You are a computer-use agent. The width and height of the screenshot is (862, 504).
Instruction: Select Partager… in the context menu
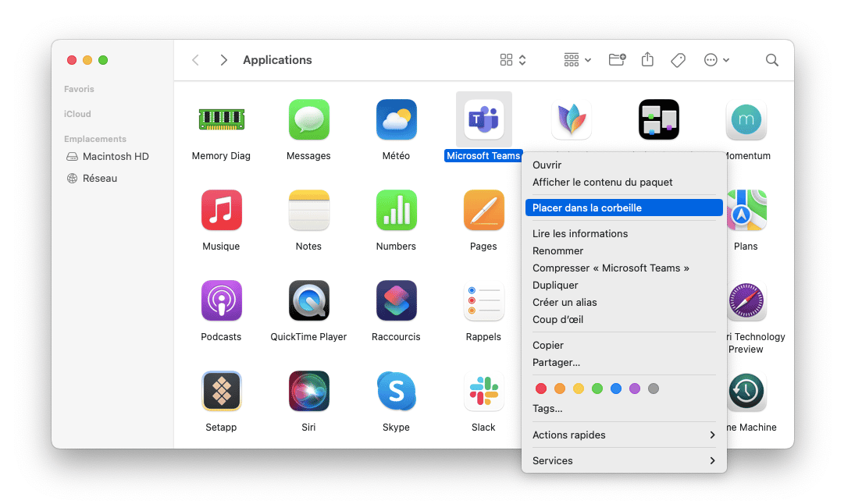coord(624,362)
